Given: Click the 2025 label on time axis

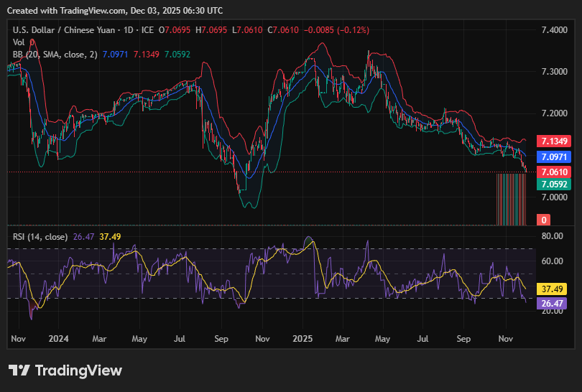Looking at the screenshot, I should [x=302, y=337].
